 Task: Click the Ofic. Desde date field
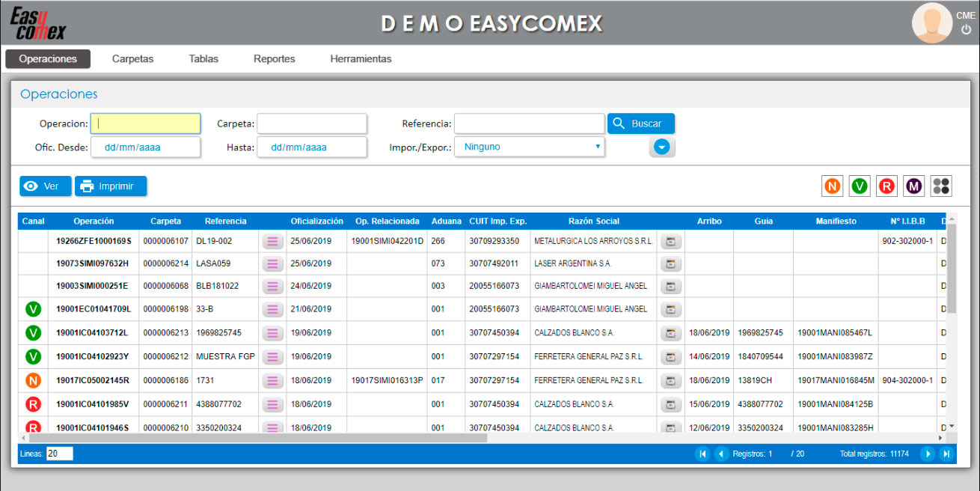click(145, 147)
